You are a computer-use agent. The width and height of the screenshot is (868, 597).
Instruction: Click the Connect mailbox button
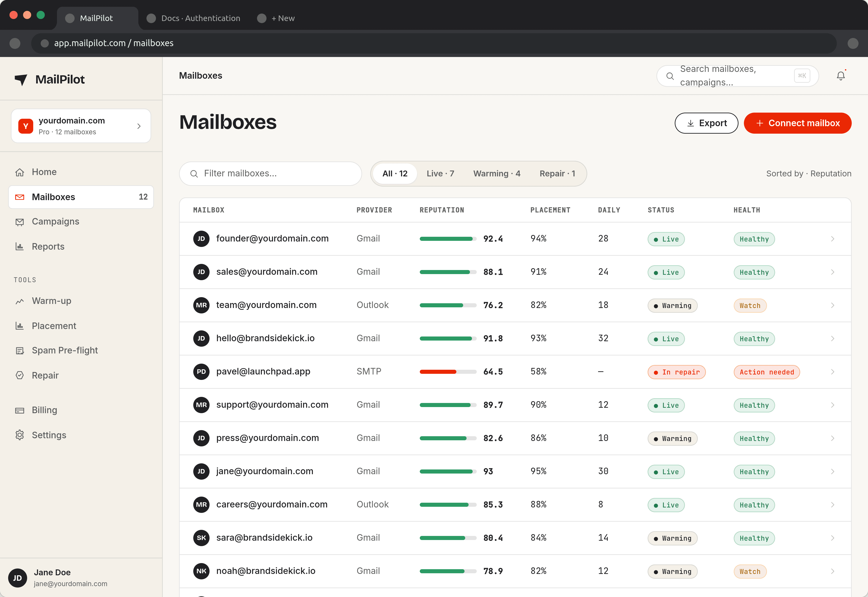coord(797,123)
